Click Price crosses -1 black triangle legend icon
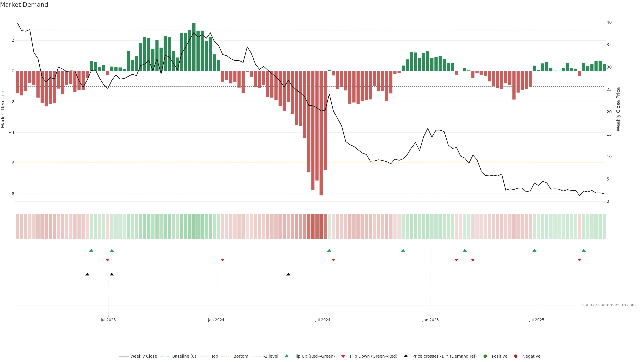 (406, 356)
